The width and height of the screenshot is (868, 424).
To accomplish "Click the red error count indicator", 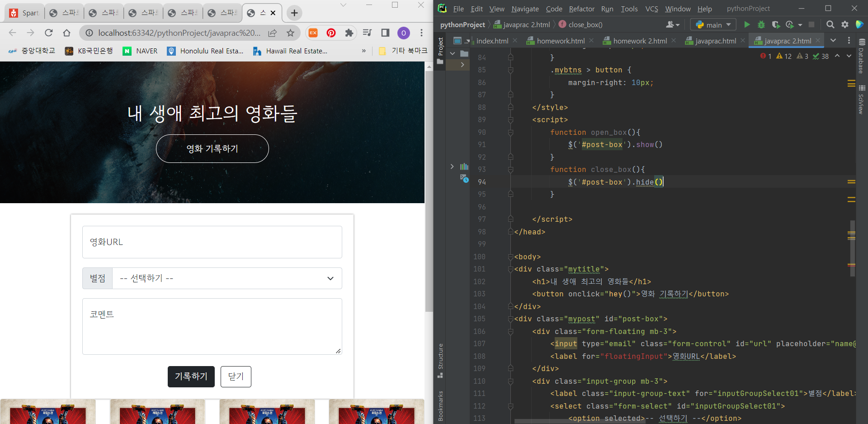I will [766, 56].
